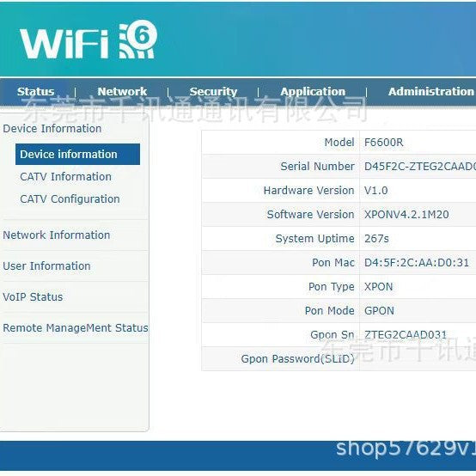Expand Network Information section
476x476 pixels.
56,235
